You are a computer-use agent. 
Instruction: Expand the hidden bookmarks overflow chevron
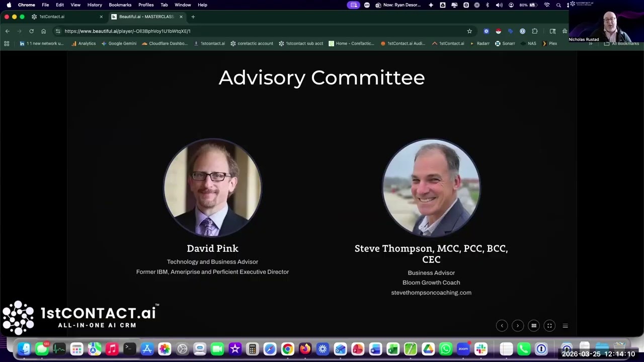pos(590,44)
